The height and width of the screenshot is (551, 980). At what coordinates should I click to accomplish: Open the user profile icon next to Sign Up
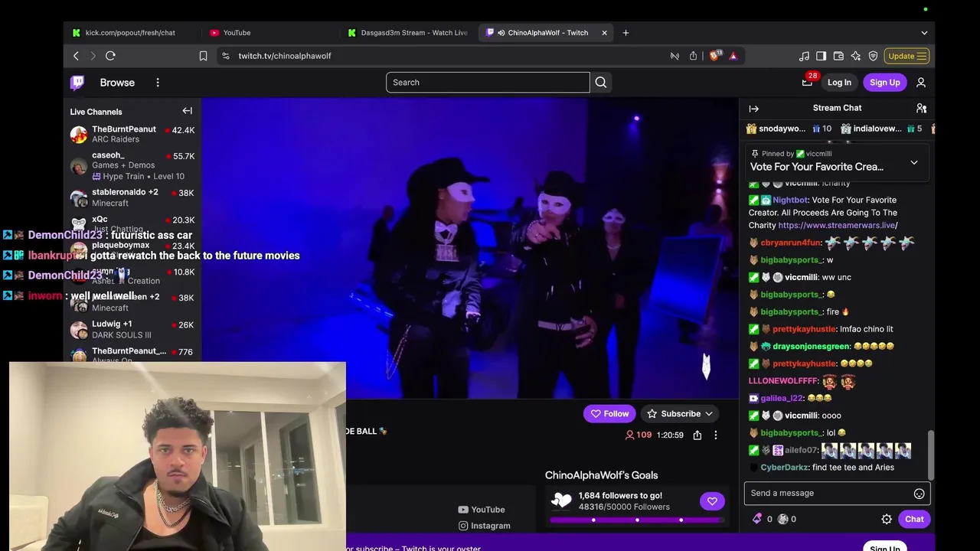point(921,83)
